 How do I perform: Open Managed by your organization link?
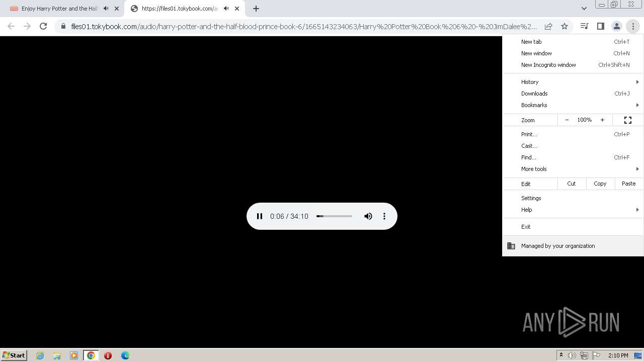tap(573, 246)
